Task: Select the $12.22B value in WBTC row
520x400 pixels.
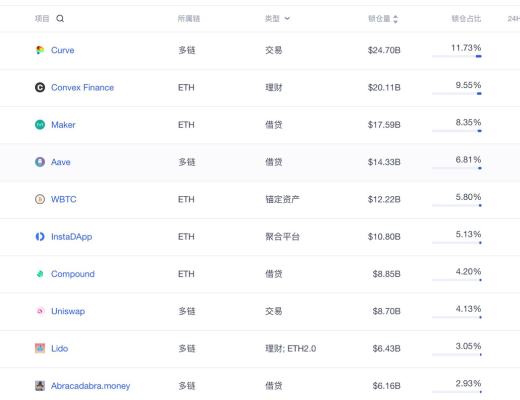Action: click(384, 200)
